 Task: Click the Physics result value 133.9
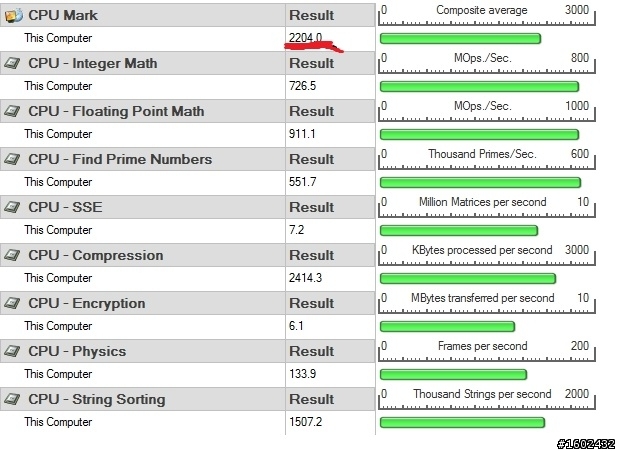click(302, 374)
